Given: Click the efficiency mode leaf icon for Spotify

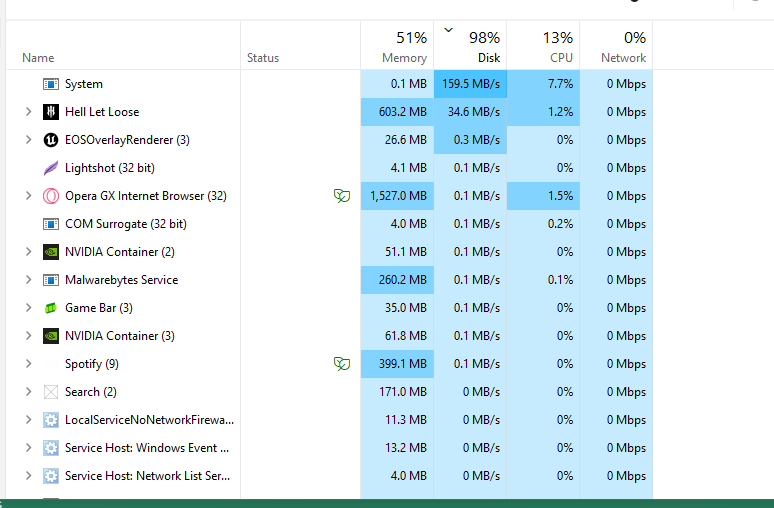Looking at the screenshot, I should (342, 364).
